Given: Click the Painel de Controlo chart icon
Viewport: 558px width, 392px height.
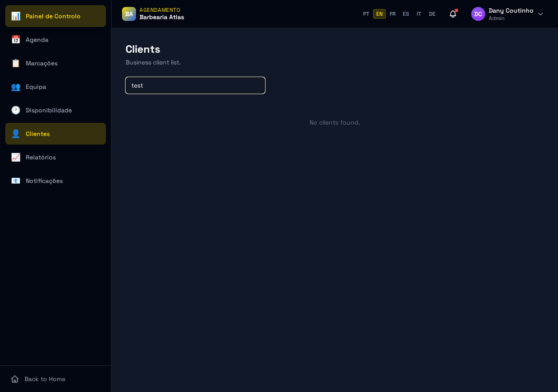Looking at the screenshot, I should [x=16, y=16].
